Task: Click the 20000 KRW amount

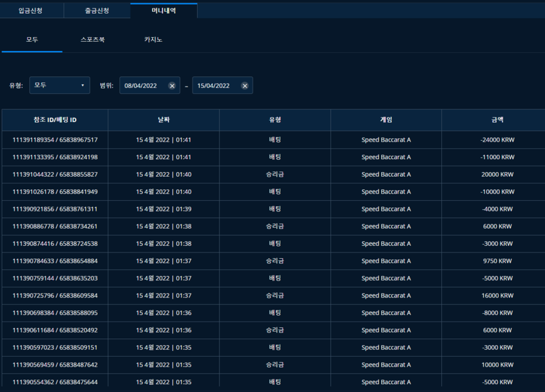Action: click(497, 175)
